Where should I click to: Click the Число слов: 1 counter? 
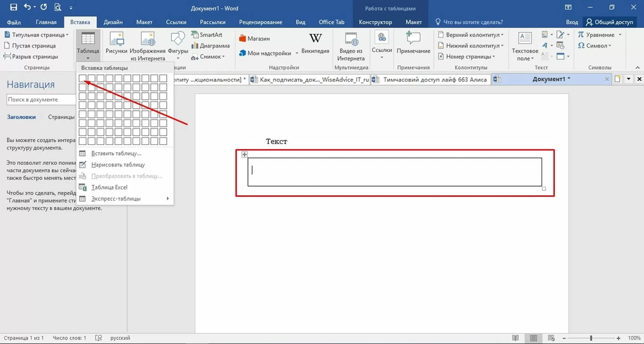coord(69,338)
